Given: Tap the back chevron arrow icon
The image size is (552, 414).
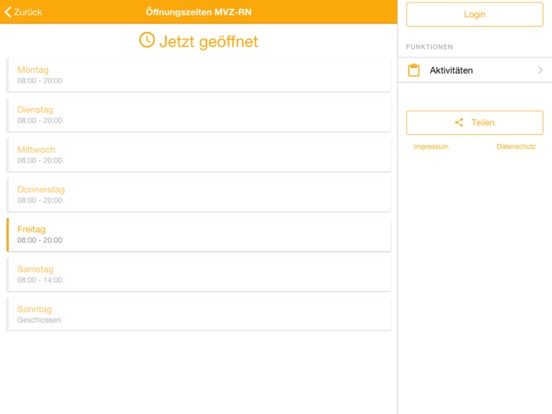Looking at the screenshot, I should click(8, 12).
